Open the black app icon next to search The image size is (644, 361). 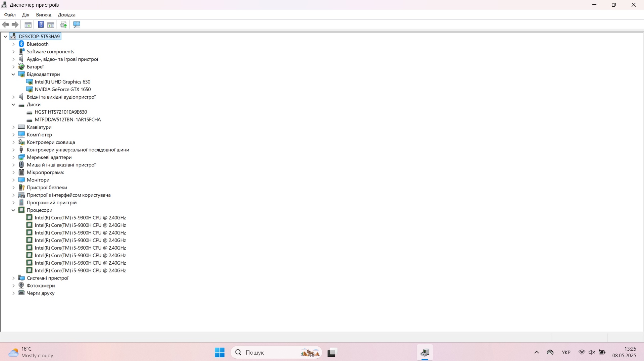pyautogui.click(x=332, y=353)
